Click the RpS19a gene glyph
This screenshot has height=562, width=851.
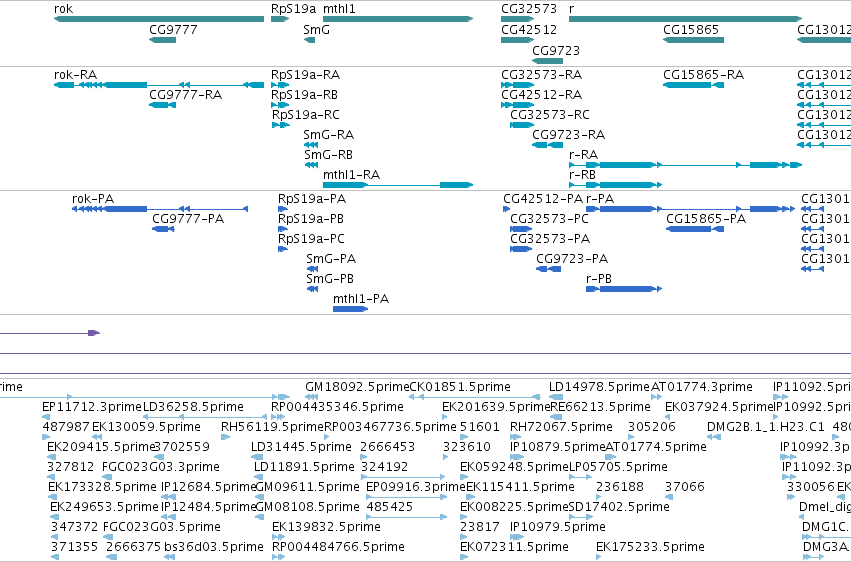pyautogui.click(x=280, y=19)
